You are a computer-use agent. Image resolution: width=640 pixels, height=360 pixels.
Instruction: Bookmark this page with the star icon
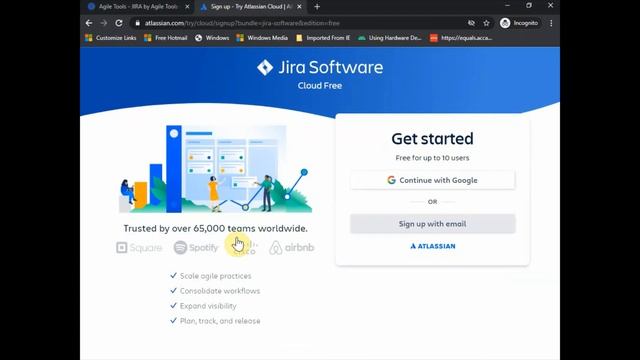pyautogui.click(x=486, y=23)
